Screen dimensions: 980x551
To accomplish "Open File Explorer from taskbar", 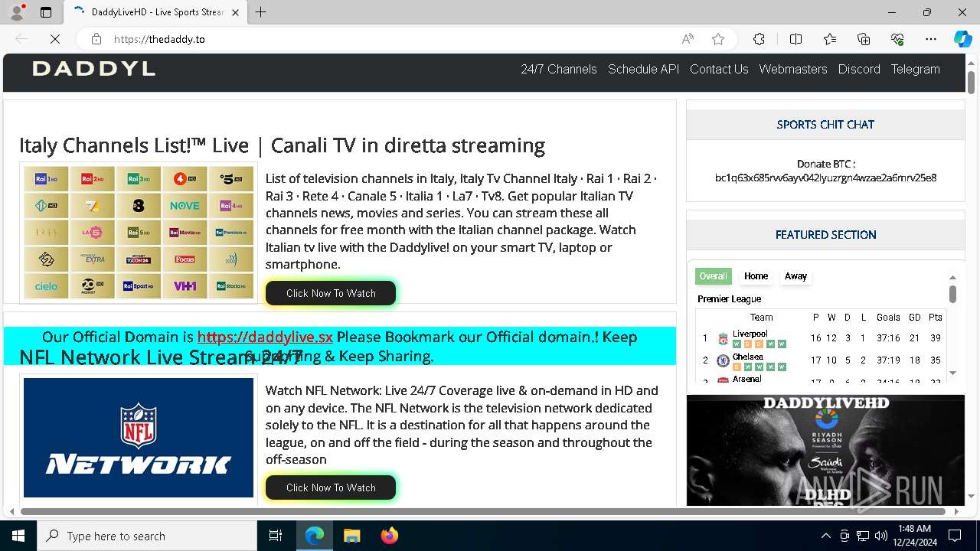I will click(x=351, y=536).
